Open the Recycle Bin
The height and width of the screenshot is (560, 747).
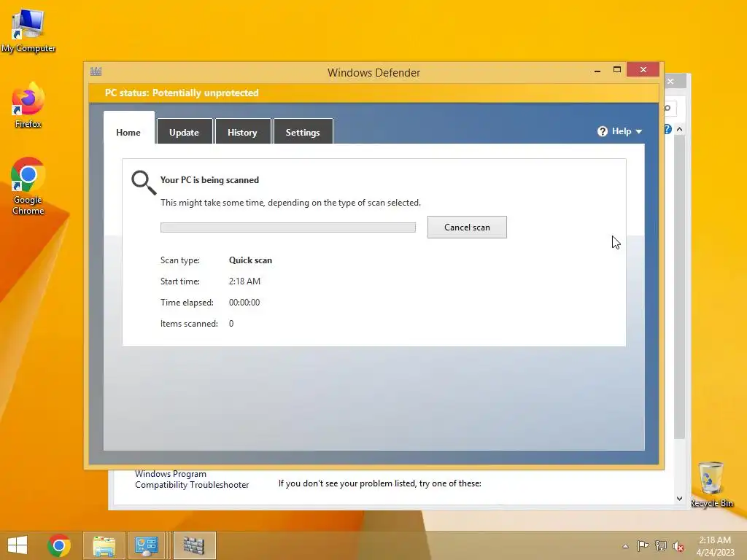(x=711, y=484)
